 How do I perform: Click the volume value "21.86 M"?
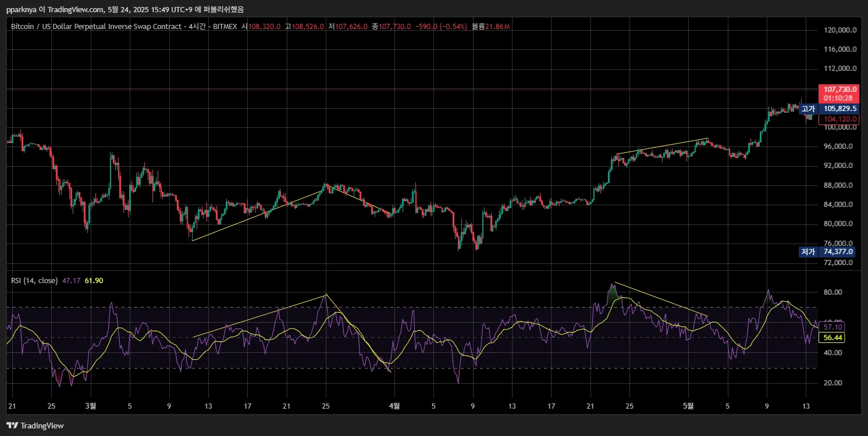497,27
